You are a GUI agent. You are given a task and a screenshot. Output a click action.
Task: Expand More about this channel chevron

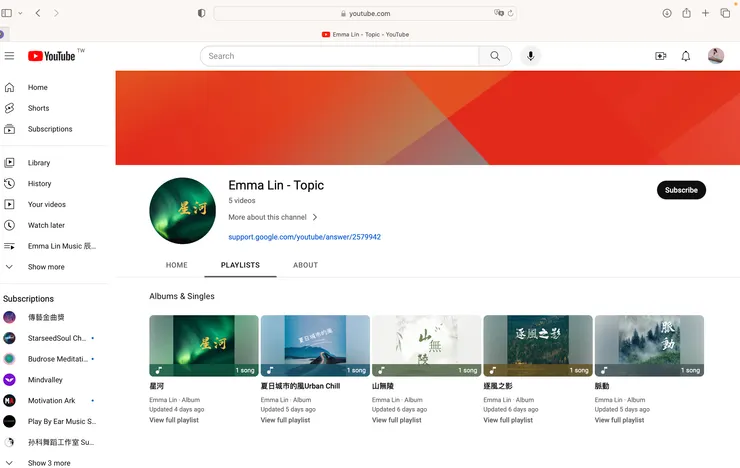tap(315, 217)
